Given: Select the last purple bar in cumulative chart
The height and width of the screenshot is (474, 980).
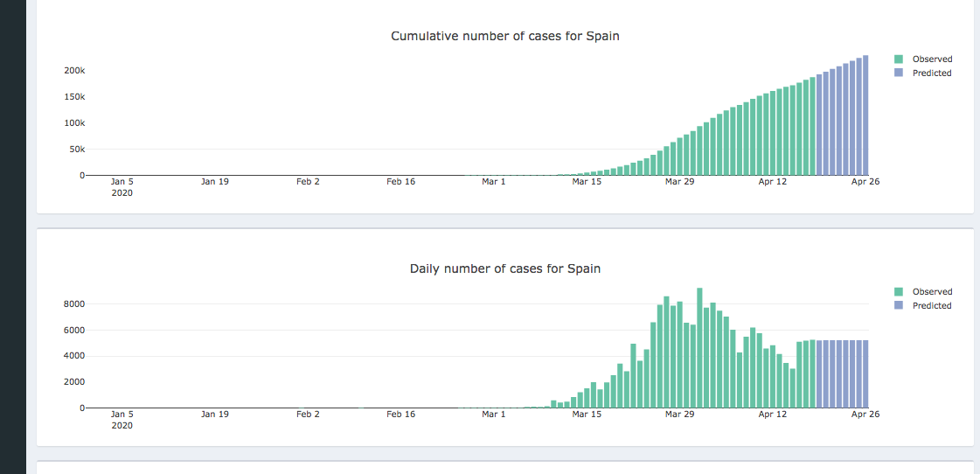Looking at the screenshot, I should click(865, 115).
